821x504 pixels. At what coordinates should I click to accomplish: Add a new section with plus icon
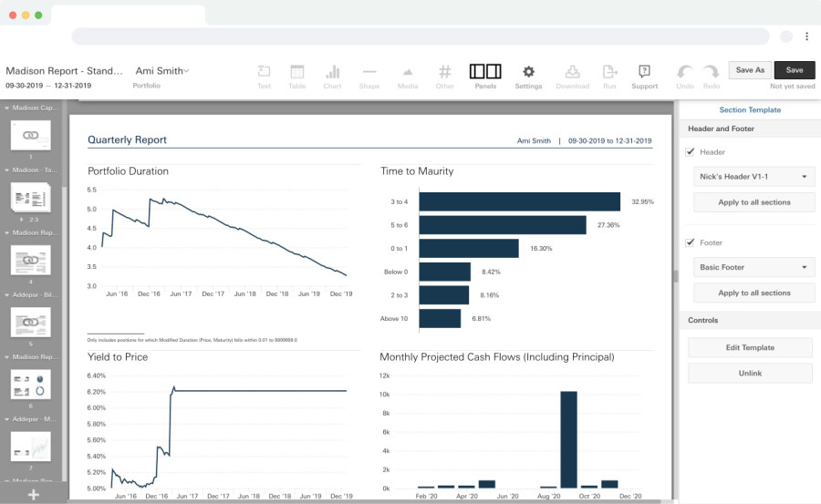33,495
